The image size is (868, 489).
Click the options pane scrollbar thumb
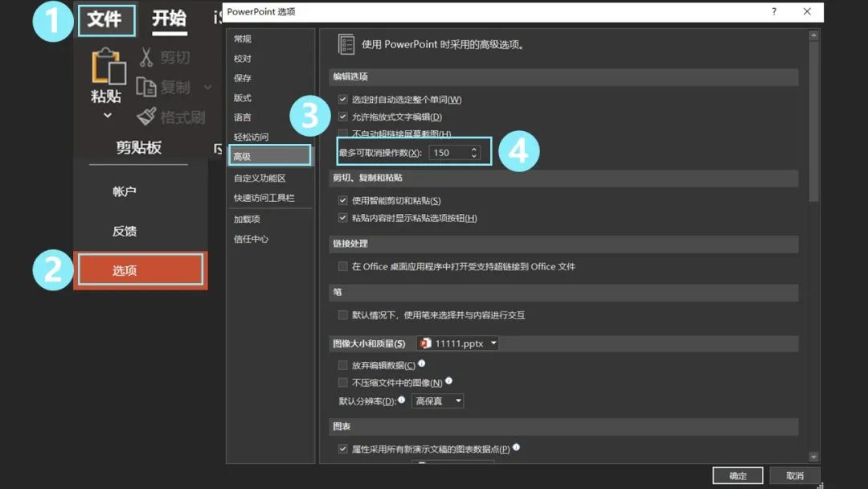point(813,121)
